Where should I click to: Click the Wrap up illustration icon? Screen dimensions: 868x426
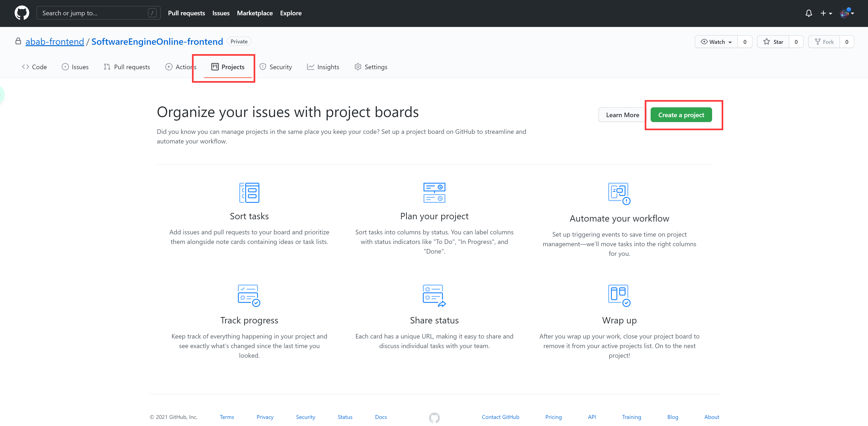(619, 295)
